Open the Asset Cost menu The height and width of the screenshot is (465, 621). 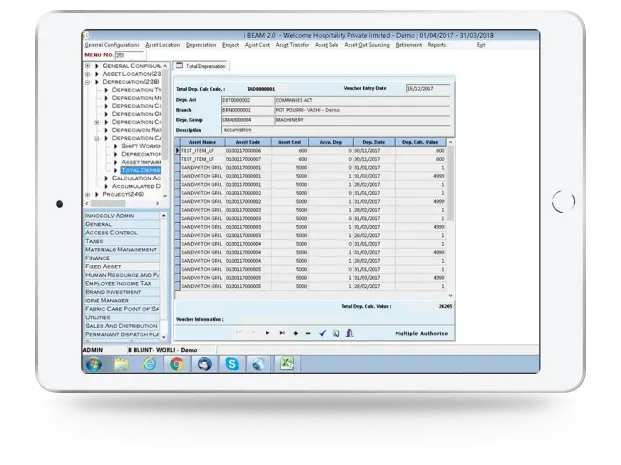[257, 45]
